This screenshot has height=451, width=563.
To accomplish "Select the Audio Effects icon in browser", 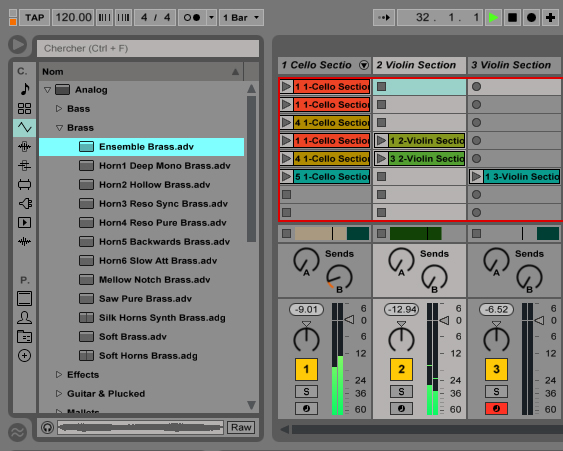I will [24, 147].
